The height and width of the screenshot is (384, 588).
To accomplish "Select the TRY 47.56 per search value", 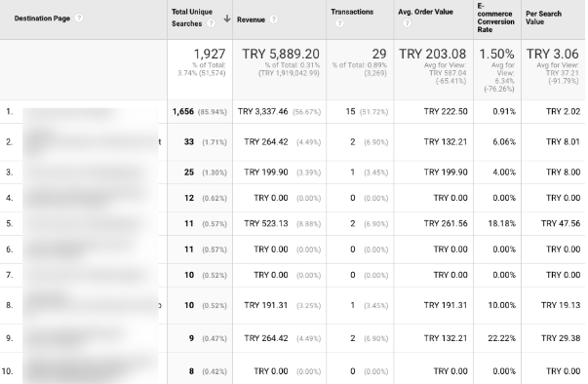I will click(561, 223).
